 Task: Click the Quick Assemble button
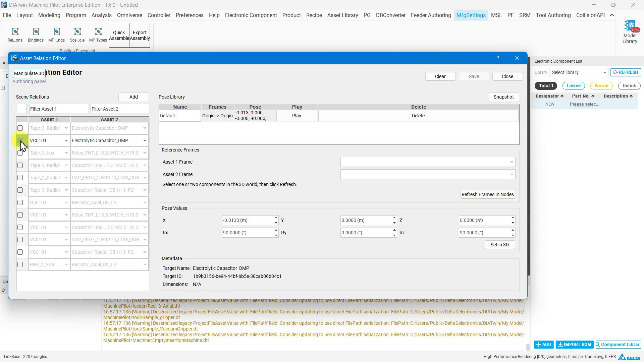coord(119,35)
